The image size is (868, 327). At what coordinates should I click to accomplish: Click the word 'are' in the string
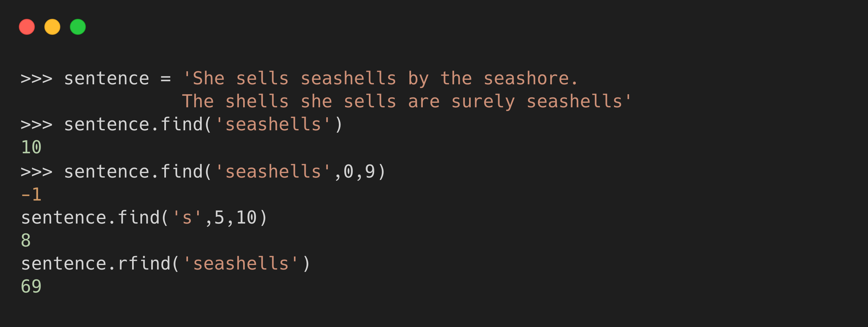423,102
